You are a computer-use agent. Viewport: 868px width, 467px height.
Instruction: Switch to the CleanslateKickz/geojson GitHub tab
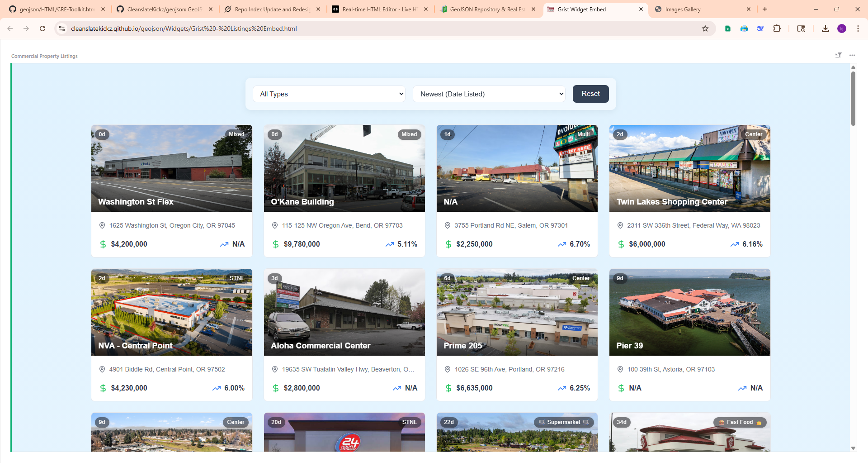164,9
